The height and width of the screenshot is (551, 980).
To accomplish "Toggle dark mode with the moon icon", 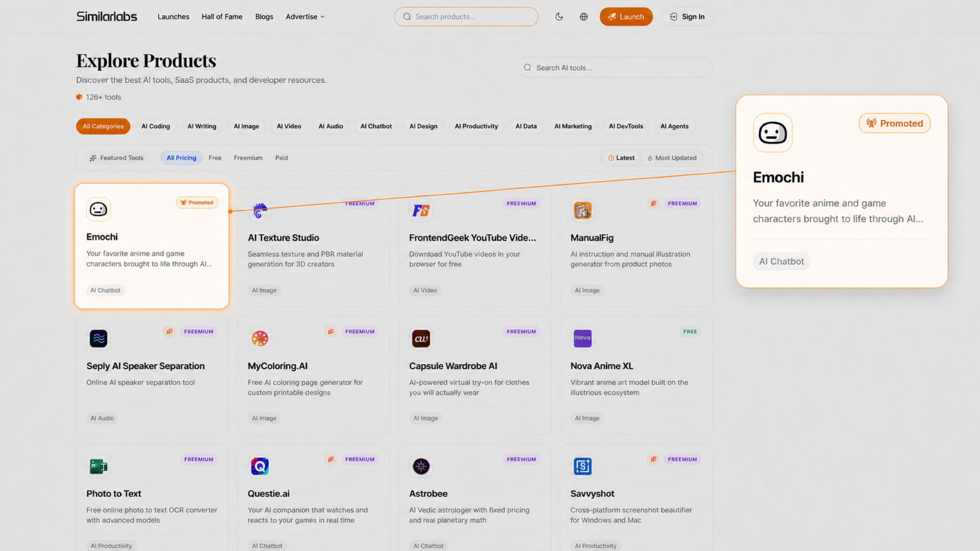I will click(x=559, y=17).
